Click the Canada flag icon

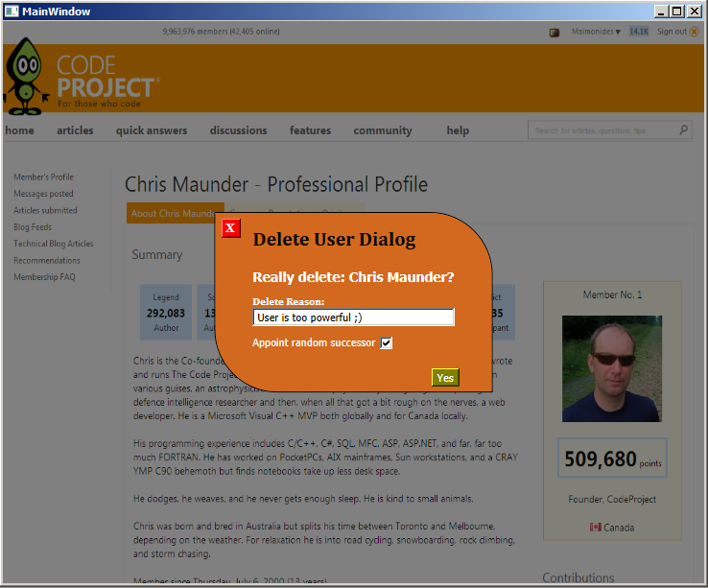coord(596,527)
